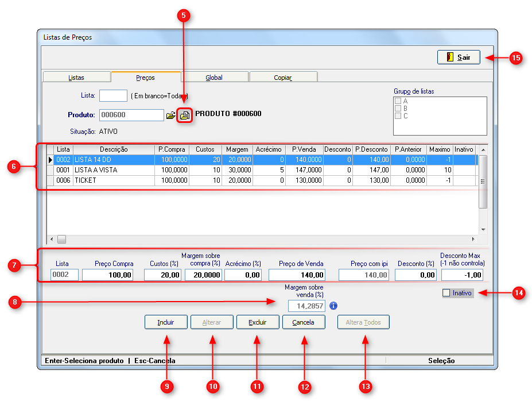Click the Lista filter input field
Image resolution: width=532 pixels, height=401 pixels.
[x=113, y=96]
